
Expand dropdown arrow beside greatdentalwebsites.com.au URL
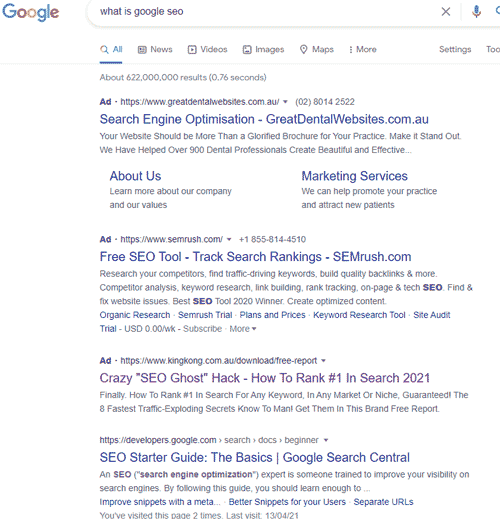pyautogui.click(x=285, y=102)
